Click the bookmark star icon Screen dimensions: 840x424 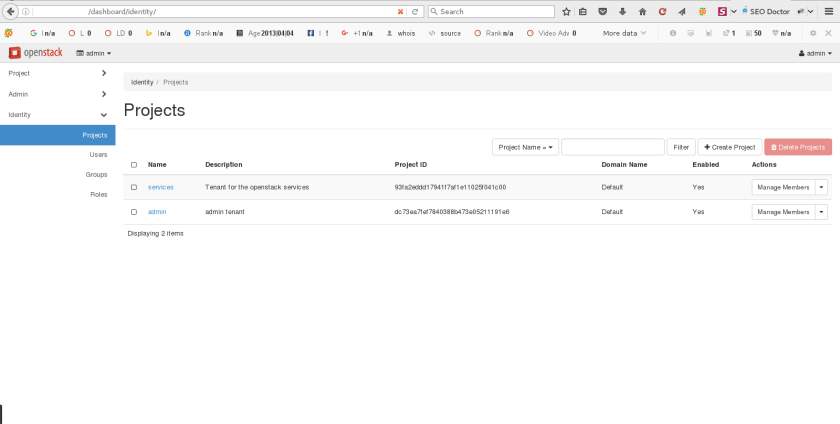click(566, 11)
